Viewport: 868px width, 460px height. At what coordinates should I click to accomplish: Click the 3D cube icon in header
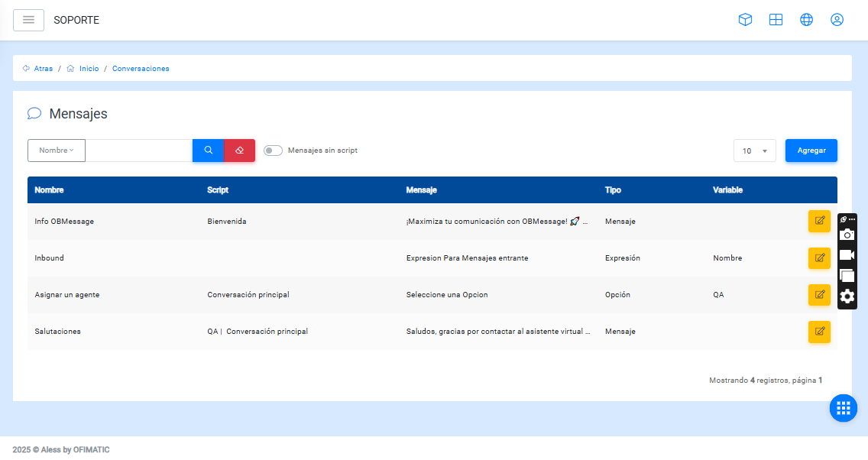coord(745,20)
